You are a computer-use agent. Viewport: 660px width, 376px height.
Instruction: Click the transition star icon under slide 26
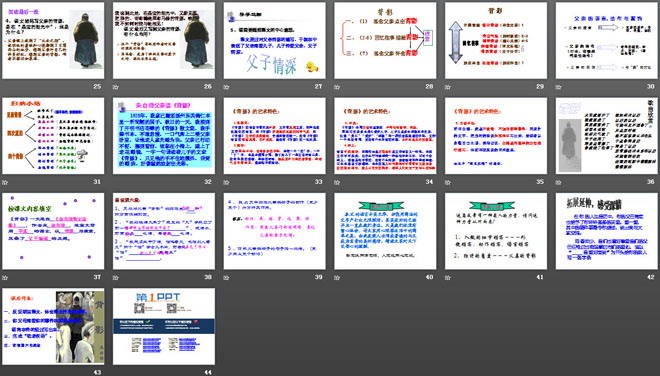(116, 87)
